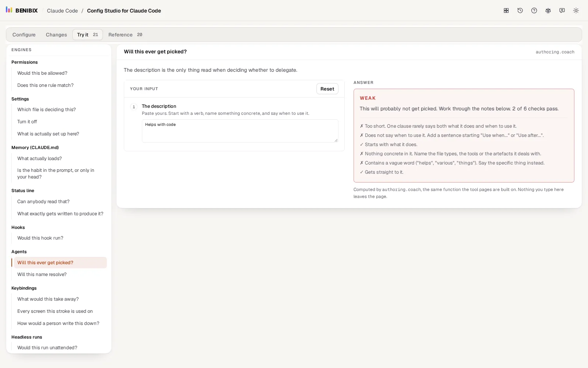This screenshot has height=368, width=588.
Task: Open the feedback heart speech bubble icon
Action: [x=562, y=11]
